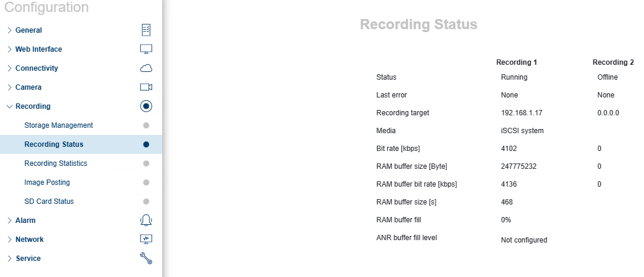Open SD Card Status link

click(49, 202)
